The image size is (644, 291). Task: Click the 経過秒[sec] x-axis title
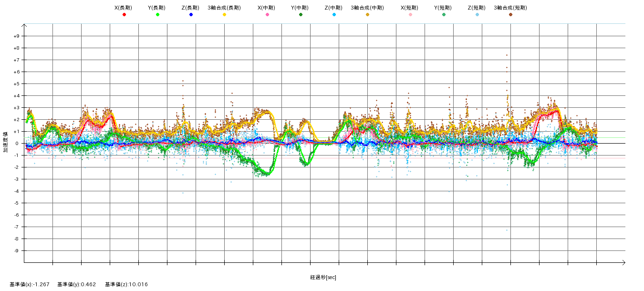pos(323,277)
